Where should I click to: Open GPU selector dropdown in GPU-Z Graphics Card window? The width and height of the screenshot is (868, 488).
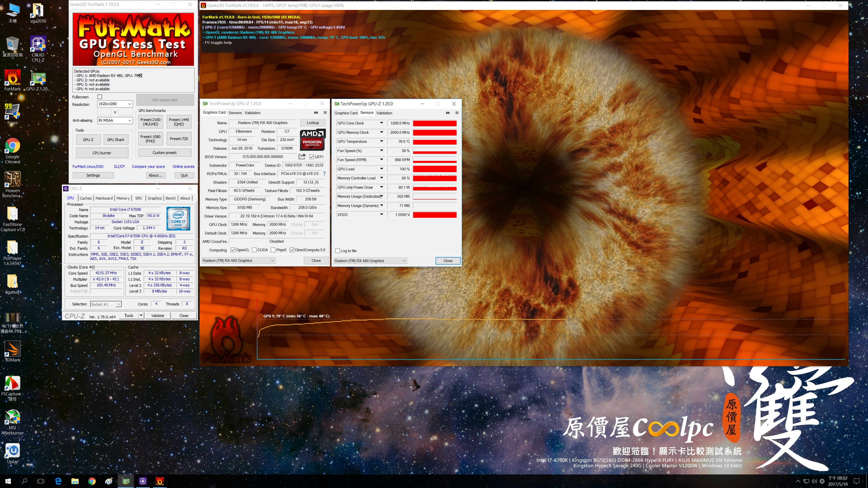click(x=238, y=260)
